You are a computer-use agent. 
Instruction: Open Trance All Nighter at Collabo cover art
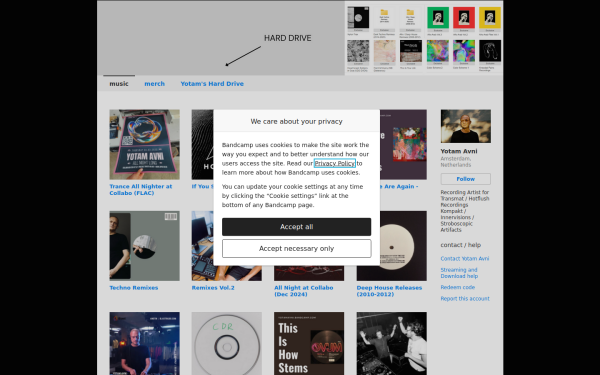(144, 145)
